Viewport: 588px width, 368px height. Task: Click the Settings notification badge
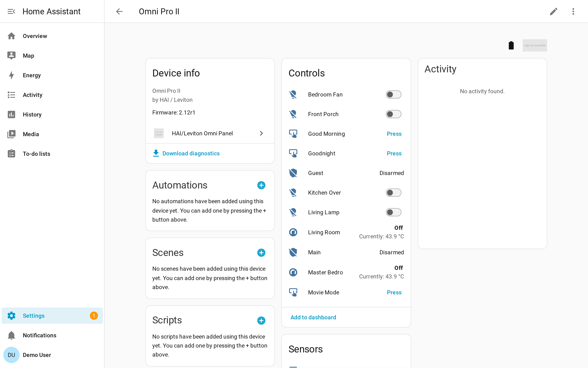[94, 316]
